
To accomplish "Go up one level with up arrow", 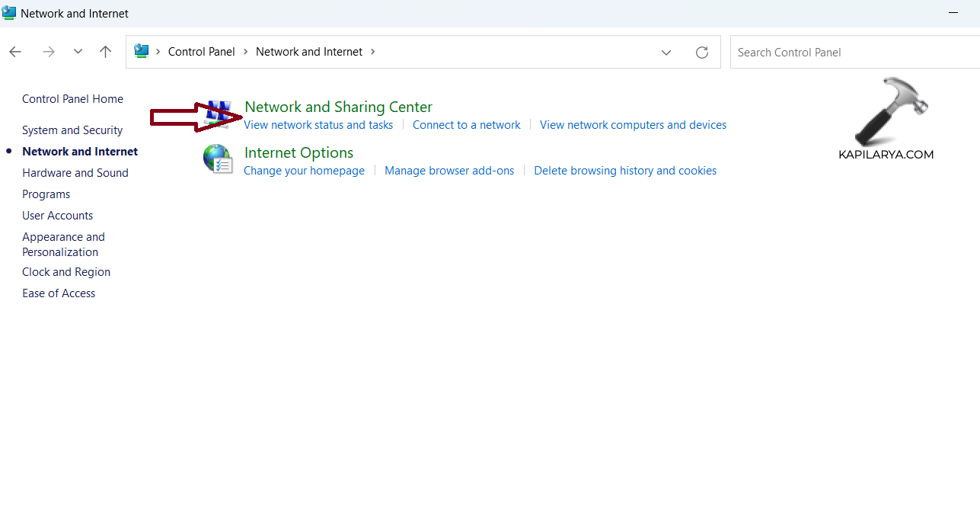I will (x=106, y=52).
